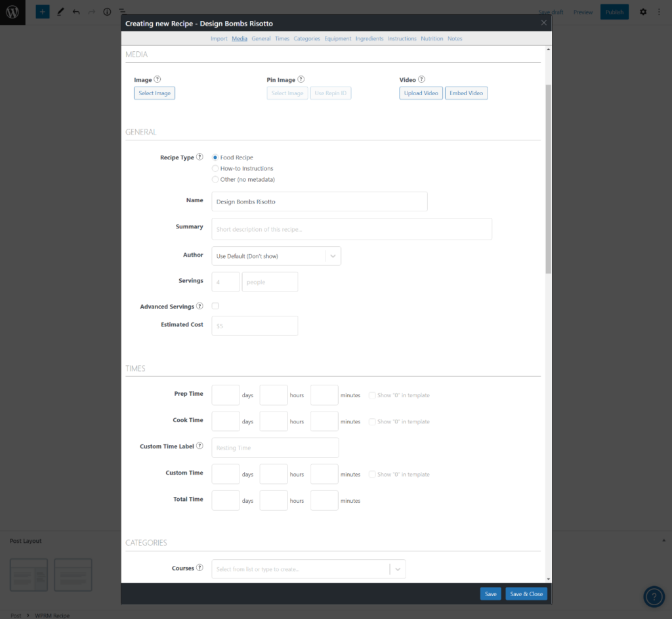Viewport: 672px width, 619px height.
Task: Click the servings unit "people" field
Action: pos(270,282)
